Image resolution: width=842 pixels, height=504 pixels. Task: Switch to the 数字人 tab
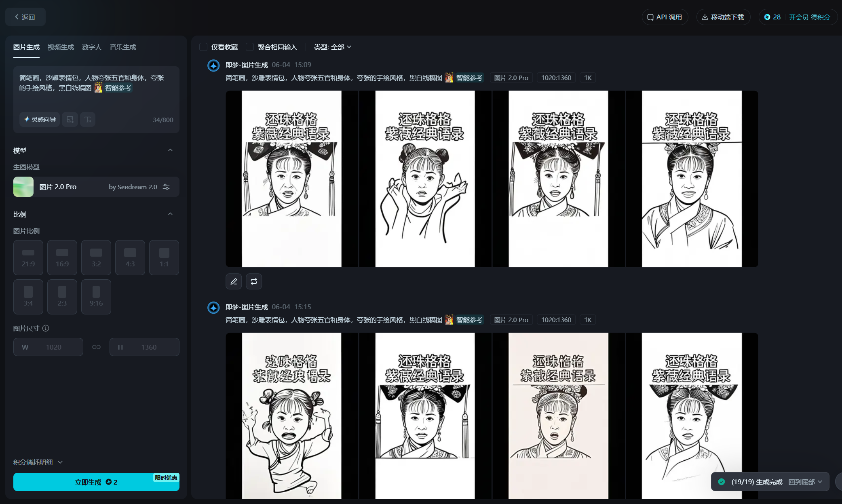point(92,47)
